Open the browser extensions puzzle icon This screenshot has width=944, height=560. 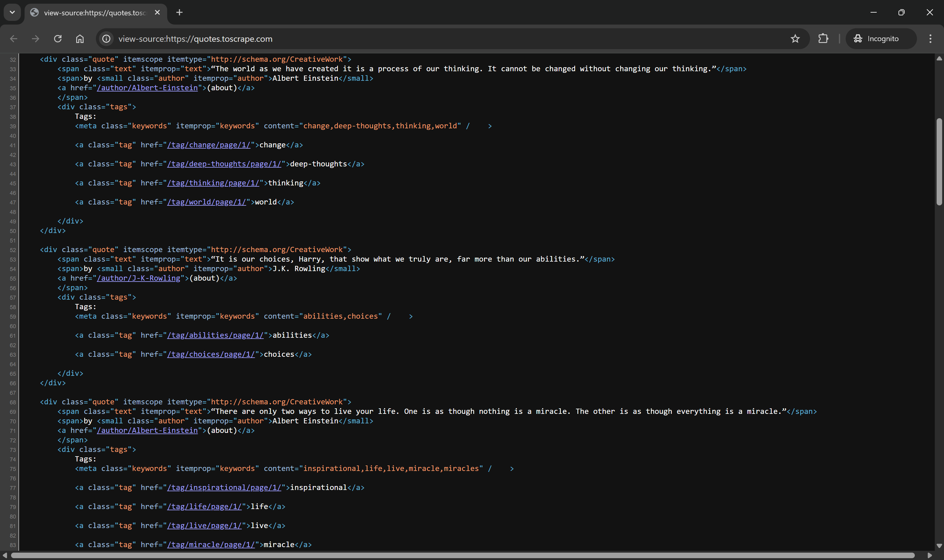pos(824,38)
